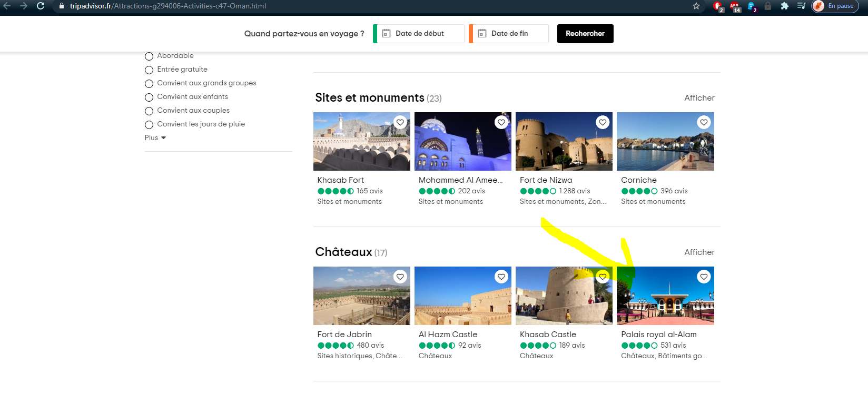Click heart icon on Fort de Nizwa
The image size is (868, 393).
coord(603,123)
